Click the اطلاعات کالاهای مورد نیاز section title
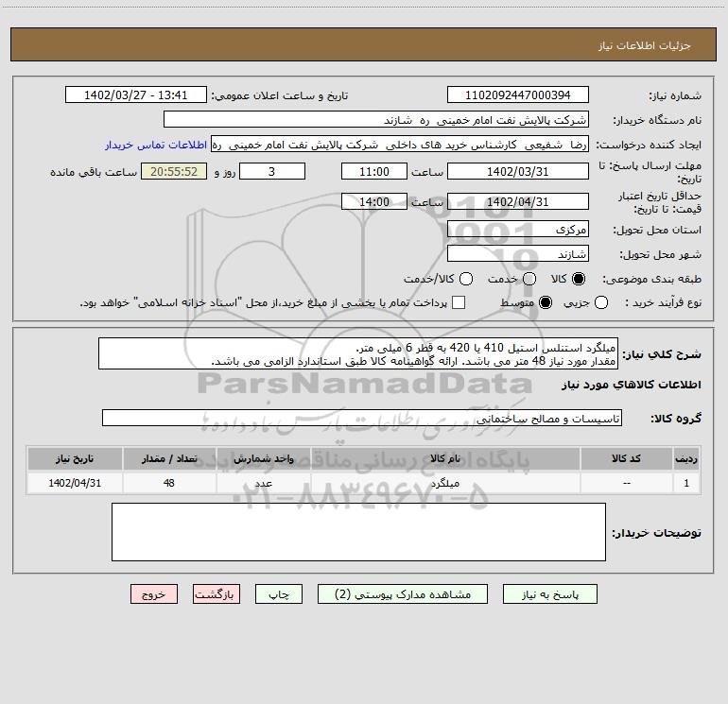 631,385
